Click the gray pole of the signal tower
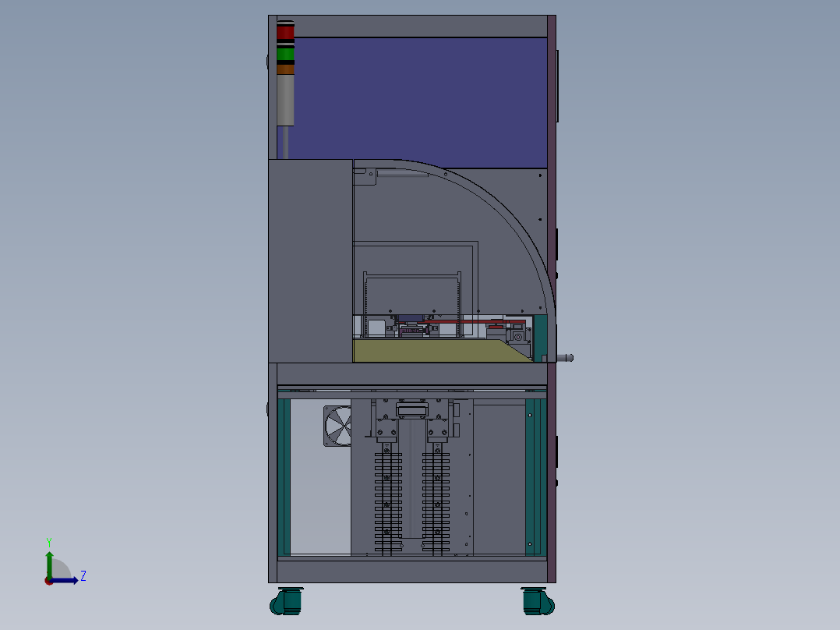The image size is (840, 630). 286,99
